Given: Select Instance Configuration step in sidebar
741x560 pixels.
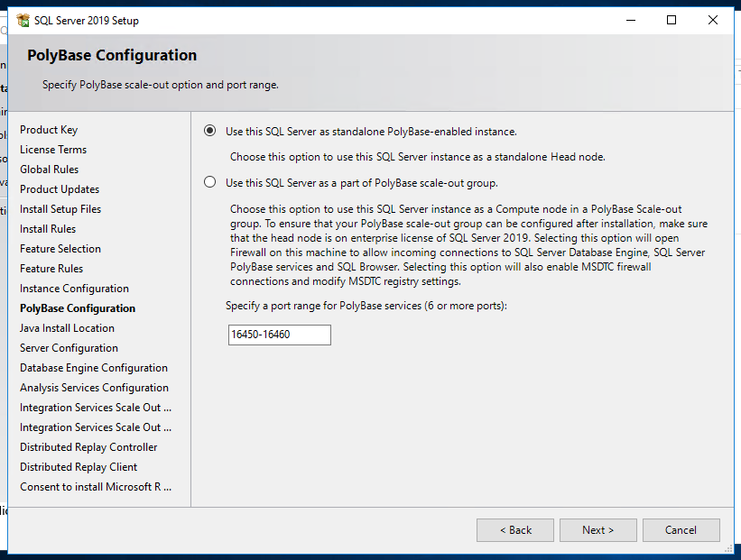Looking at the screenshot, I should click(x=74, y=289).
